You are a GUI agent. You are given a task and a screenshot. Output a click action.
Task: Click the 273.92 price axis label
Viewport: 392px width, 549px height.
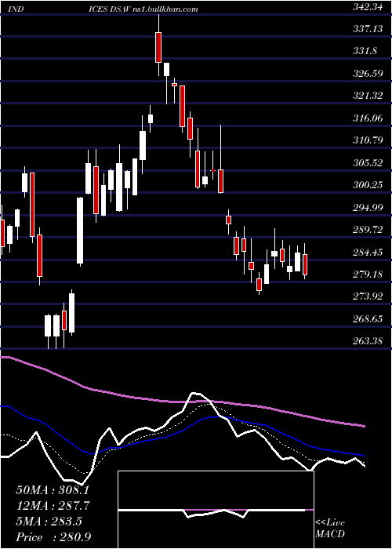[367, 297]
